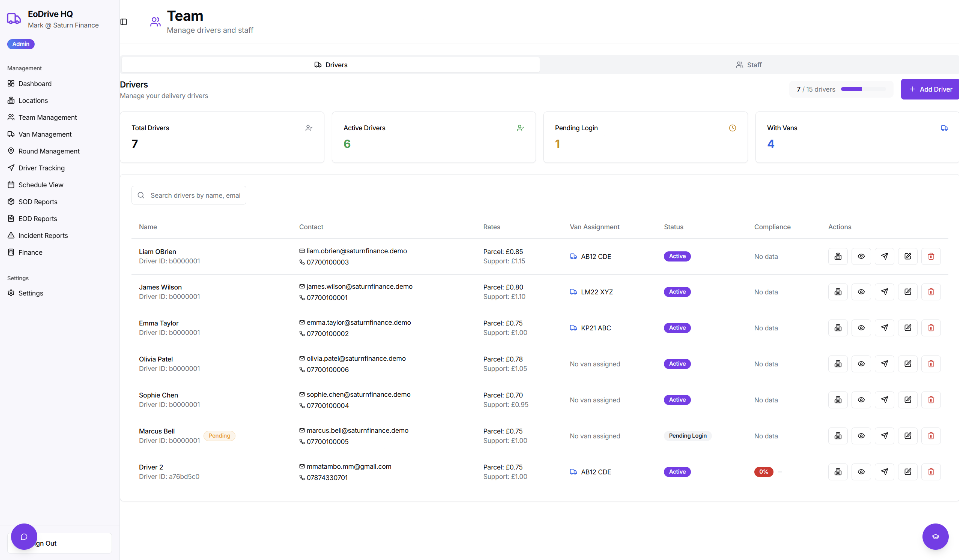
Task: Click the 0% compliance badge for Driver 2
Action: [763, 472]
